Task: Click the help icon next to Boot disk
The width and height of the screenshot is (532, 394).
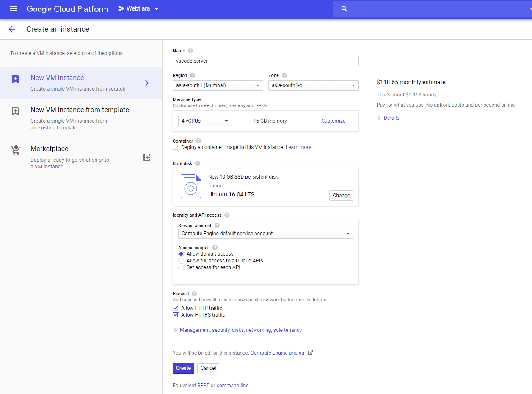Action: pyautogui.click(x=198, y=163)
